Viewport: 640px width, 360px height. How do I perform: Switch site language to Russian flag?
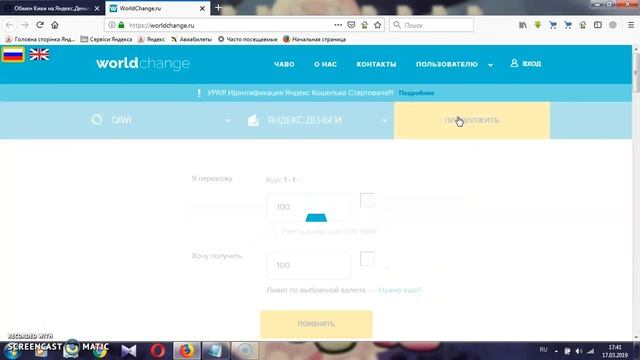point(13,55)
